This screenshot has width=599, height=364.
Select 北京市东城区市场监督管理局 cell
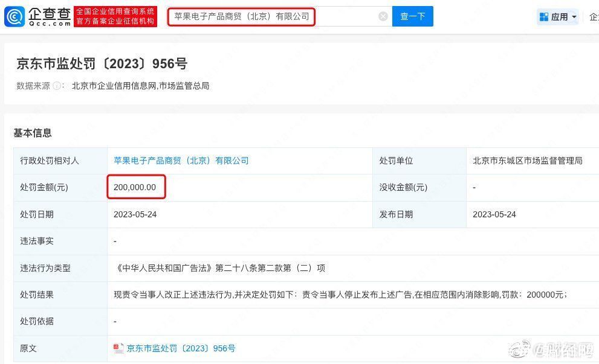tap(528, 161)
